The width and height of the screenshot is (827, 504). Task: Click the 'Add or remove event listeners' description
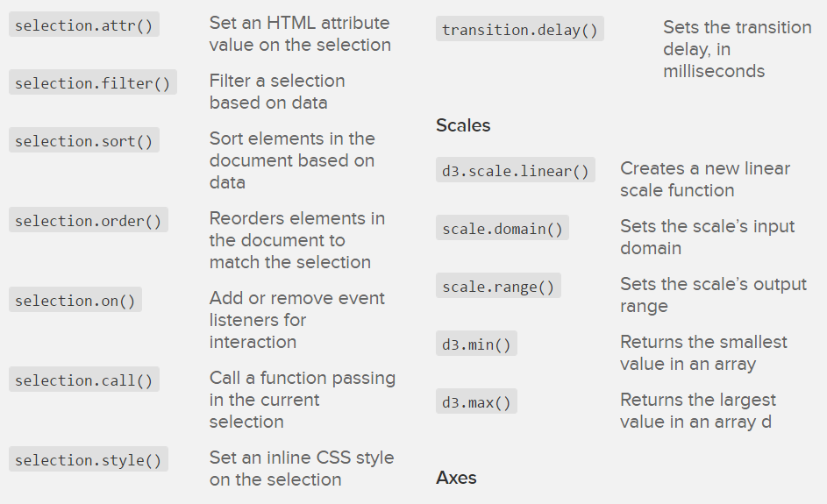click(296, 320)
